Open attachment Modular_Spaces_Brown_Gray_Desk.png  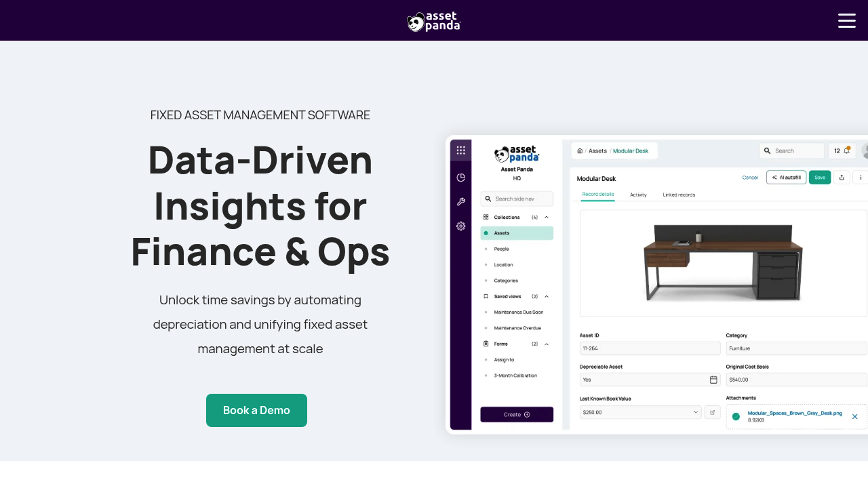[x=795, y=413]
